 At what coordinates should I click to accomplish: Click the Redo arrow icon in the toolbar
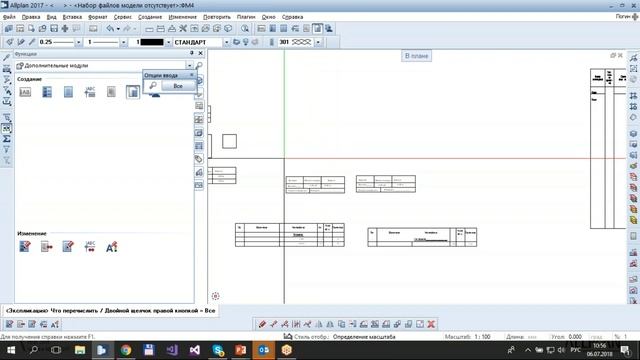(x=127, y=29)
